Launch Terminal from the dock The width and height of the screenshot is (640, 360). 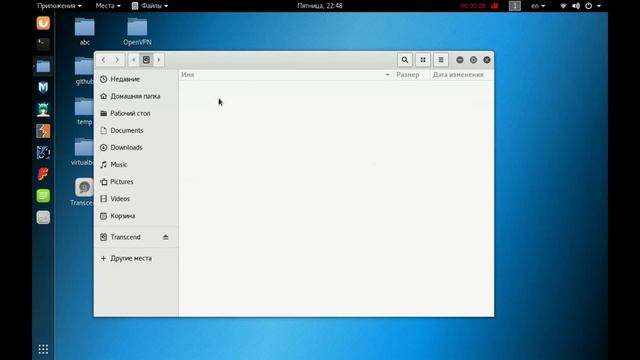click(x=43, y=44)
